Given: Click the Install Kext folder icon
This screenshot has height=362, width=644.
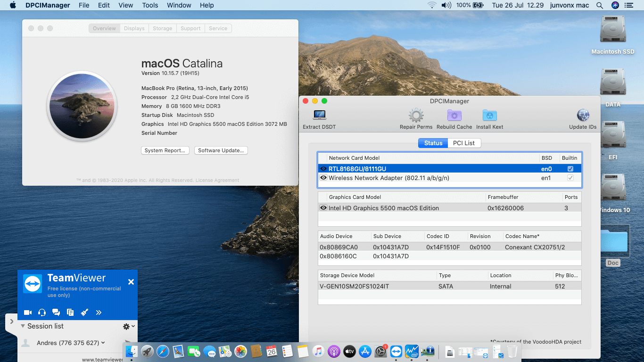Looking at the screenshot, I should 489,115.
